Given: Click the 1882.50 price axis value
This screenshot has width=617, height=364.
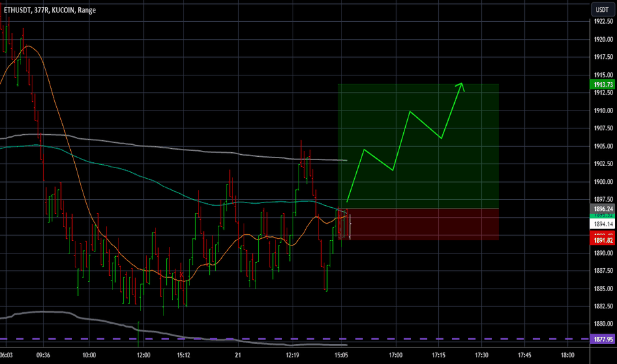Looking at the screenshot, I should pyautogui.click(x=603, y=306).
